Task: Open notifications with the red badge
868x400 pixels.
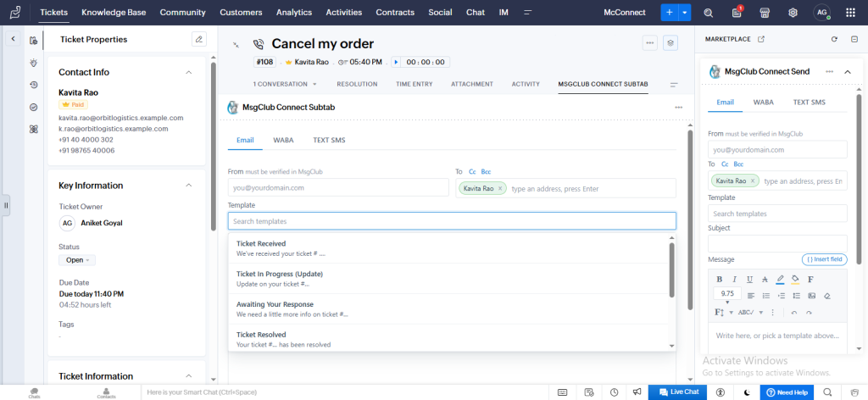Action: pyautogui.click(x=737, y=13)
